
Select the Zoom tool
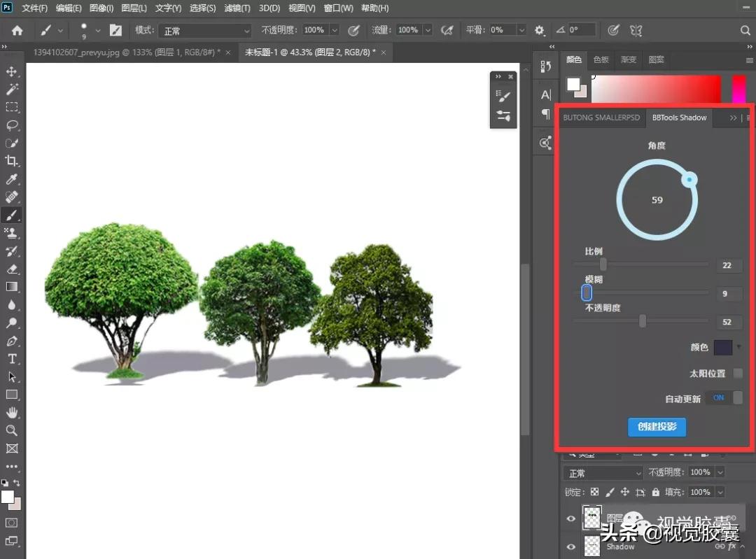[x=12, y=430]
